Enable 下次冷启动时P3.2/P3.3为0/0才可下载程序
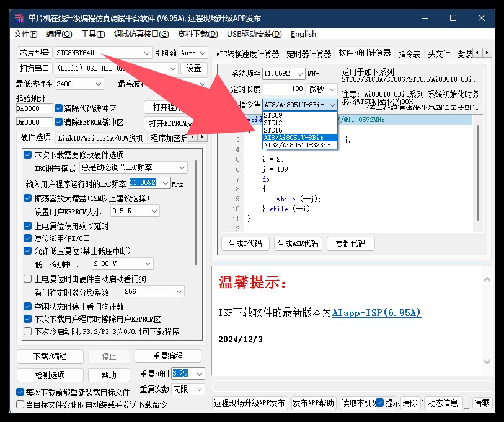Image resolution: width=504 pixels, height=422 pixels. [x=28, y=332]
